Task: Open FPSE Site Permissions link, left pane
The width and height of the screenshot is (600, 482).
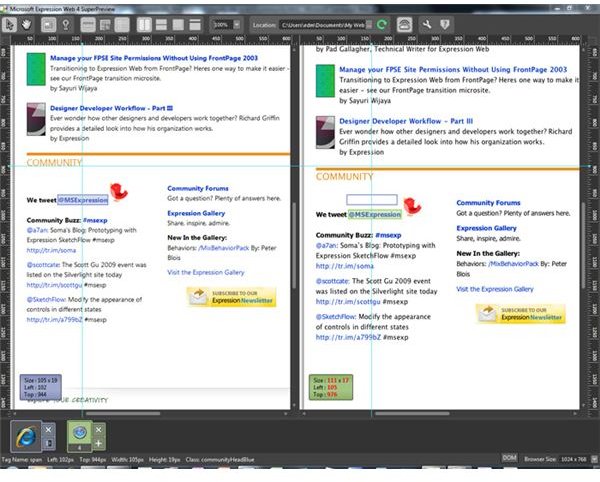Action: coord(154,58)
